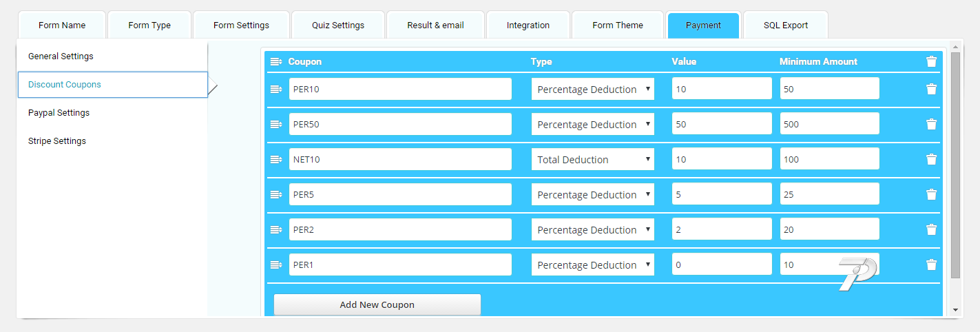Open Type dropdown for PER1 coupon
The image size is (980, 332).
[x=592, y=264]
